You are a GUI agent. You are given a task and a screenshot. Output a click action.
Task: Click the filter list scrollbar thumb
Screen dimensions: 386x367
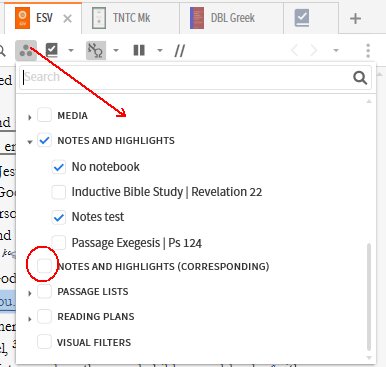[x=369, y=297]
